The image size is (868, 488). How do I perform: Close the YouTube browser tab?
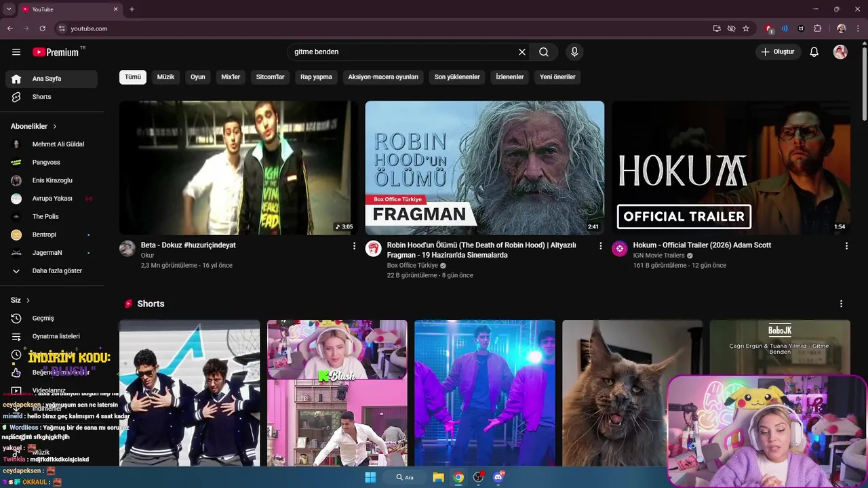[x=115, y=9]
